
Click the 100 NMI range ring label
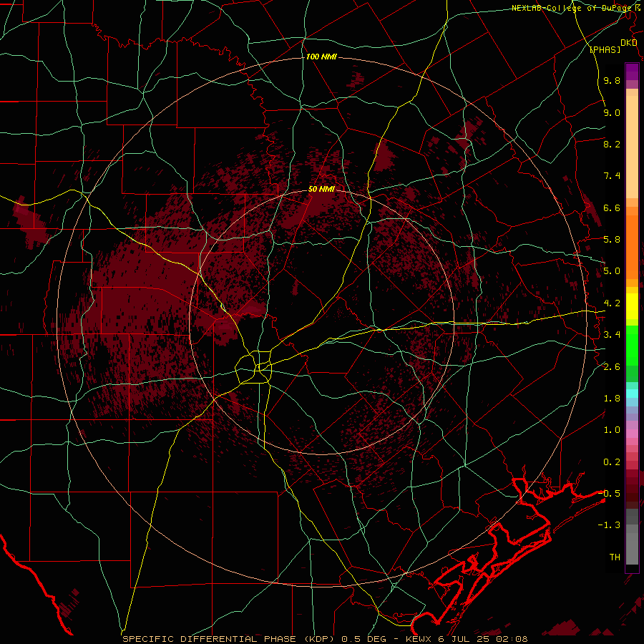pyautogui.click(x=321, y=57)
